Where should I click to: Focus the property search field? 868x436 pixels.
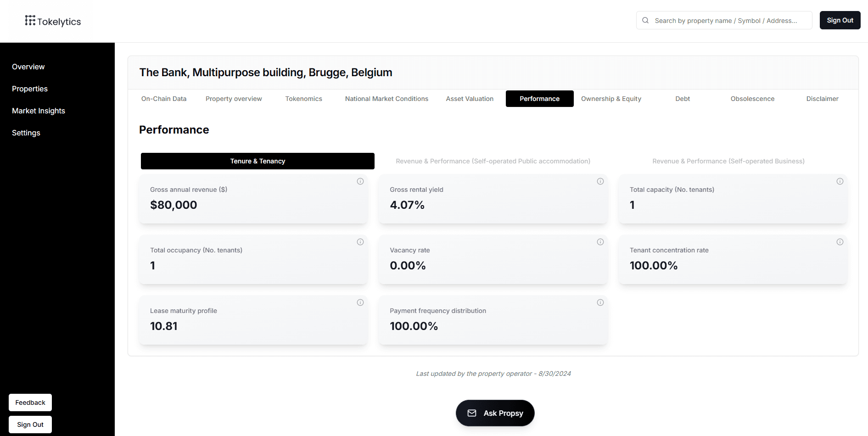pos(725,21)
